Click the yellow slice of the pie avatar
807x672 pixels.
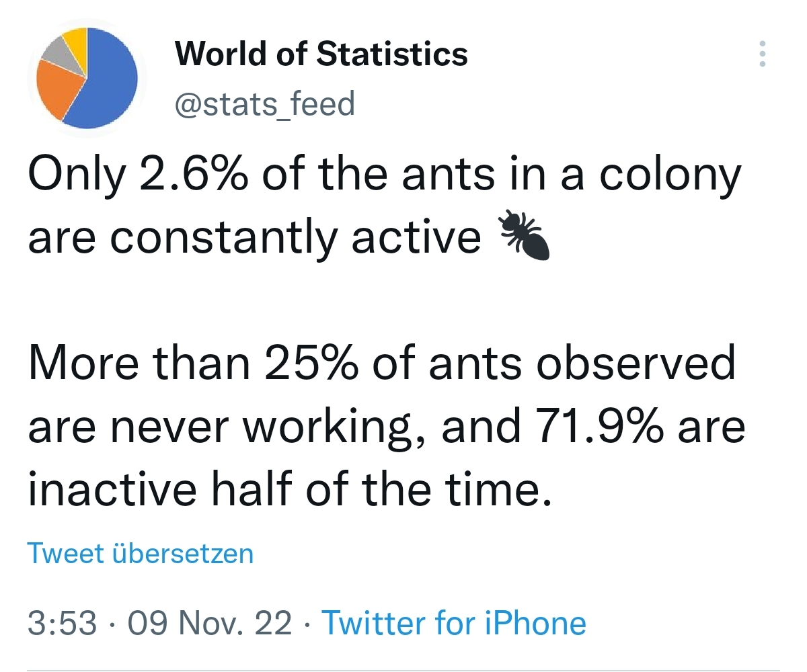(76, 39)
